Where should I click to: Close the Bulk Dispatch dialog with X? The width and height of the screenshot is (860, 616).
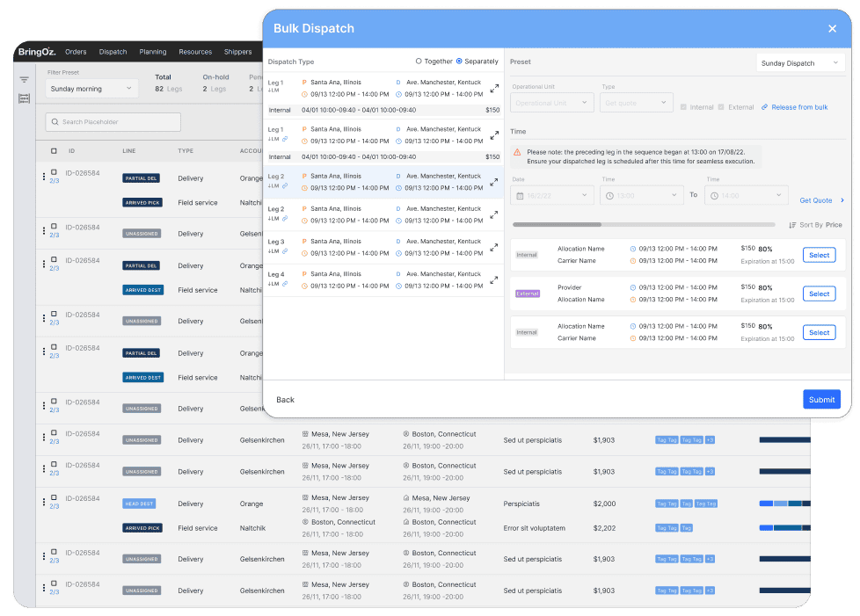pyautogui.click(x=832, y=28)
